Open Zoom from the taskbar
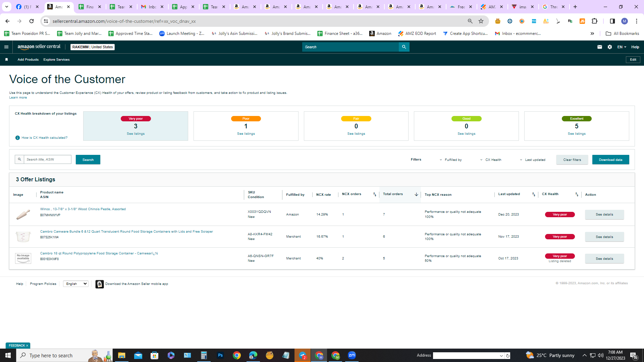 tap(352, 355)
